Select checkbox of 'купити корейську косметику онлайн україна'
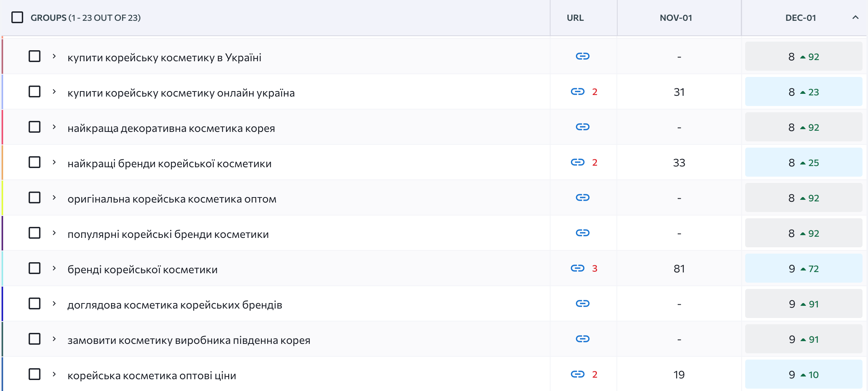Viewport: 868px width, 391px height. click(35, 91)
